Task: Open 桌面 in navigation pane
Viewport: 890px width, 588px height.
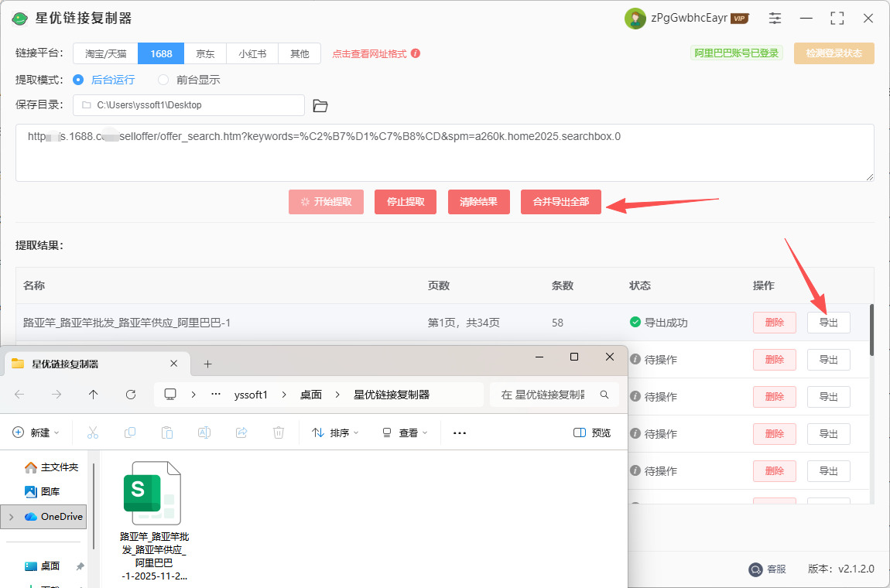Action: click(43, 566)
